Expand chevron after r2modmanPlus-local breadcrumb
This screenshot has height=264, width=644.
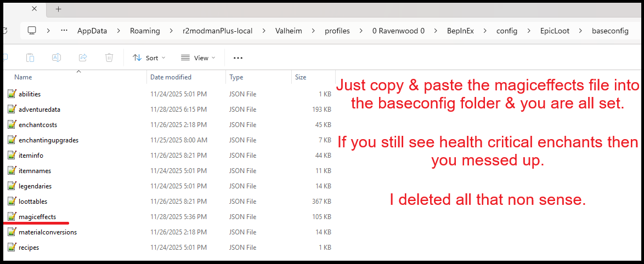(x=263, y=31)
